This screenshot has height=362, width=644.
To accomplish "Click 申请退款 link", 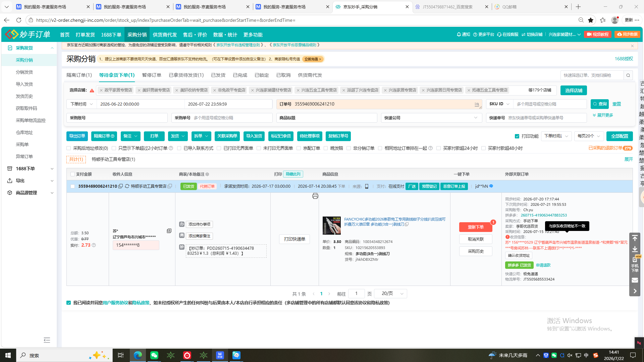I will point(543,265).
